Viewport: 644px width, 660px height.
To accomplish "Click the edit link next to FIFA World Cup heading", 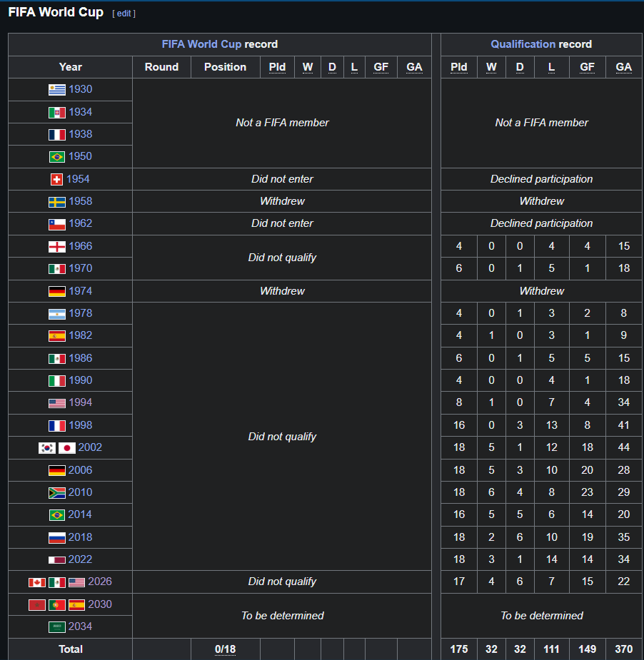I will pos(124,14).
